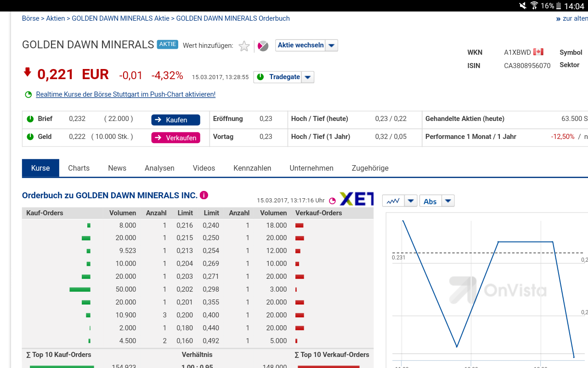Open the Kennzahlen tab

tap(252, 168)
